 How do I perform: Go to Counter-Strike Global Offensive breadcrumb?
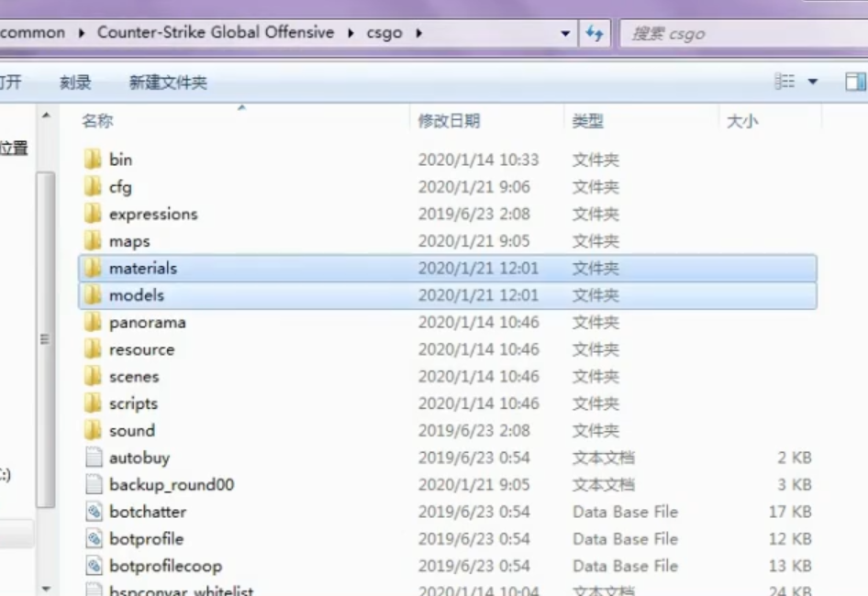click(x=216, y=32)
